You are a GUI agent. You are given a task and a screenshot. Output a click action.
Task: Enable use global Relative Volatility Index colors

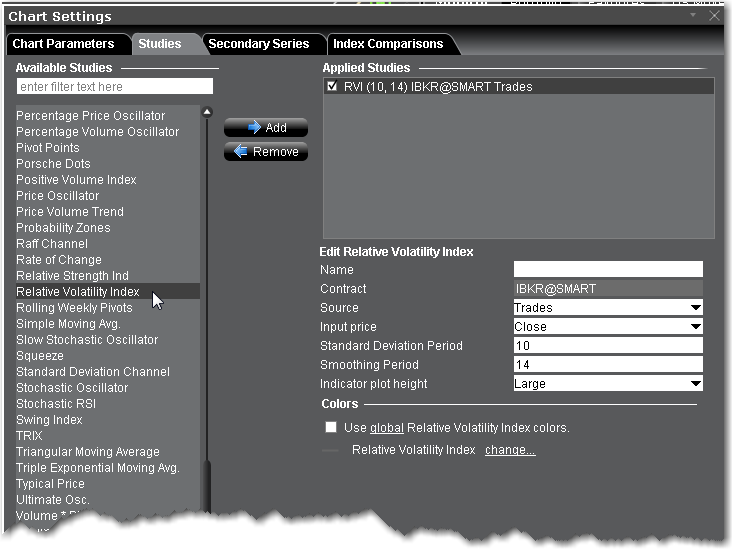(x=331, y=427)
